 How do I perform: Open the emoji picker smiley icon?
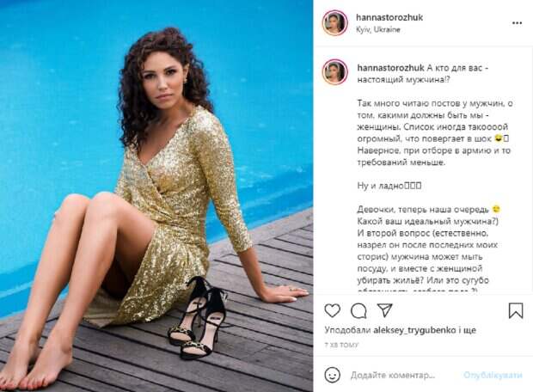click(332, 375)
